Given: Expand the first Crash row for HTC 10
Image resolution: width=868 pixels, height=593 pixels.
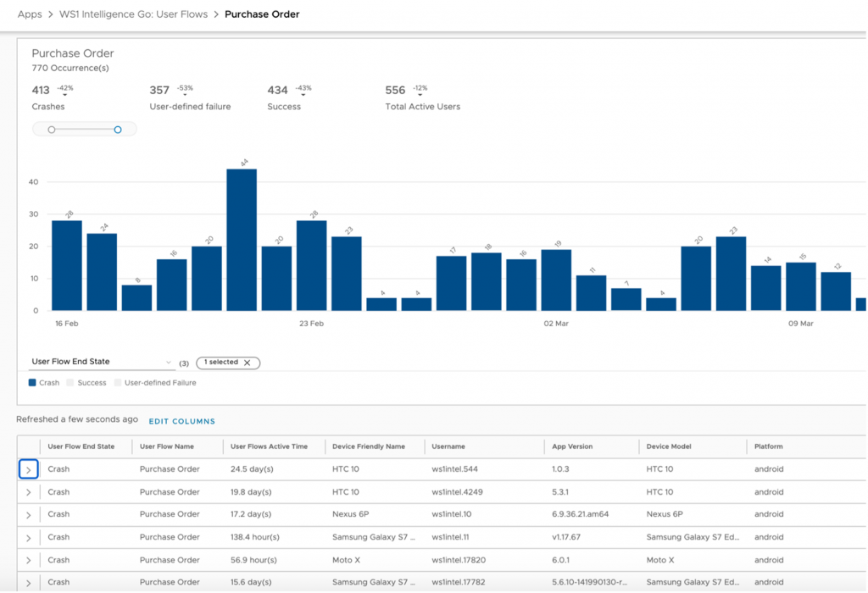Looking at the screenshot, I should pos(28,469).
